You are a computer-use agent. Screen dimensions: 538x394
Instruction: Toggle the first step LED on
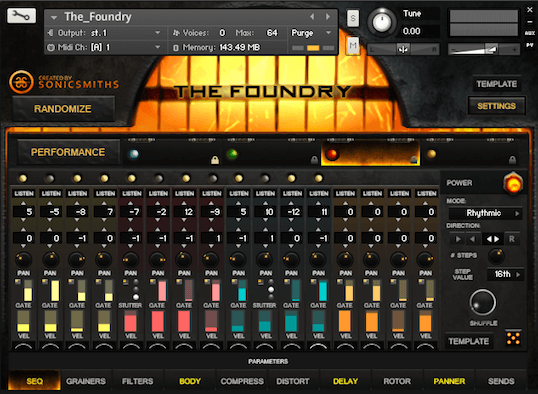click(23, 178)
